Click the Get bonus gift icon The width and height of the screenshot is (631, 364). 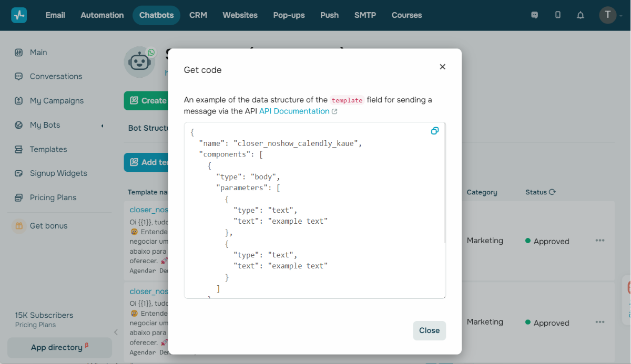(x=19, y=226)
